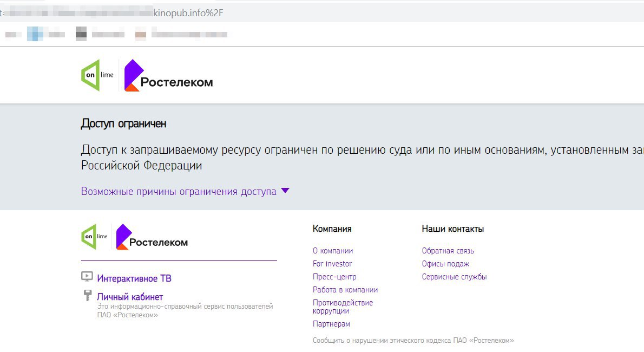Click the Компания footer heading
This screenshot has height=352, width=644.
pyautogui.click(x=332, y=229)
